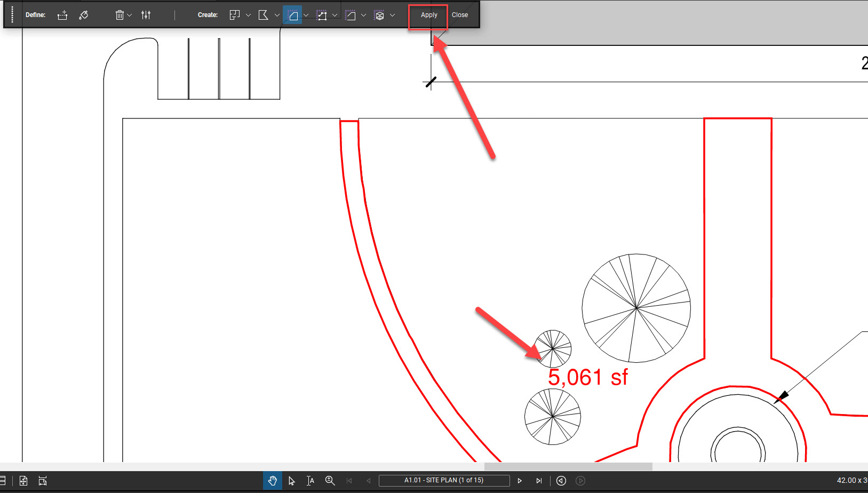868x493 pixels.
Task: Toggle the Perimeter measurement create tool
Action: click(350, 15)
